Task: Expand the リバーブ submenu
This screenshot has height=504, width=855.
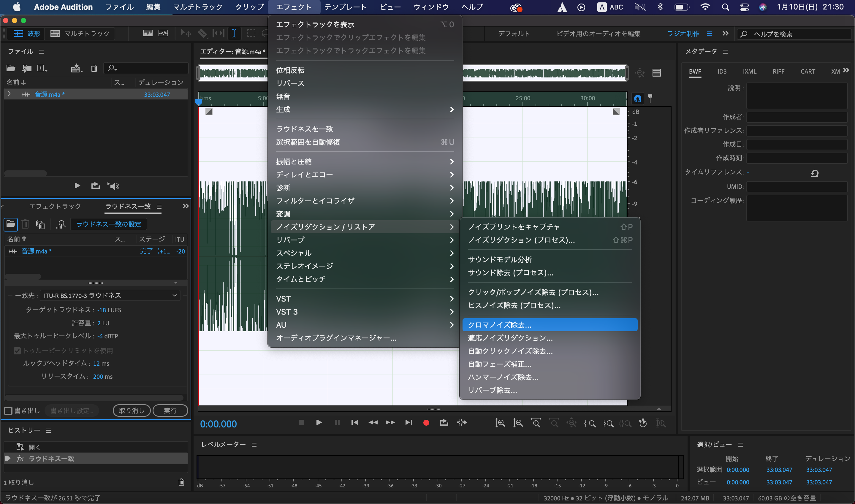Action: [x=365, y=240]
